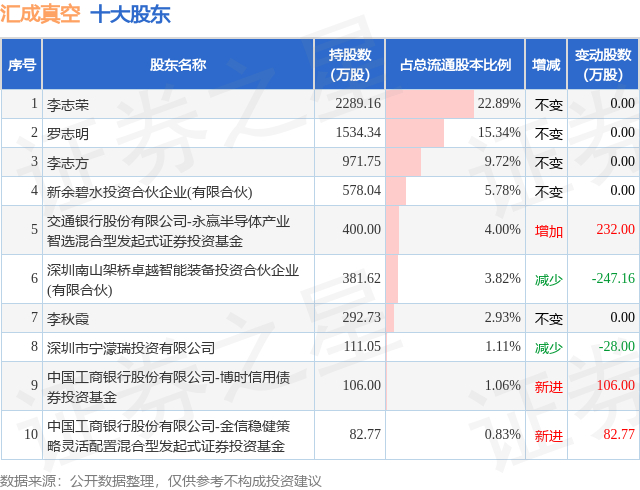640x490 pixels.
Task: Click the red 新进 status in row 9
Action: point(549,387)
